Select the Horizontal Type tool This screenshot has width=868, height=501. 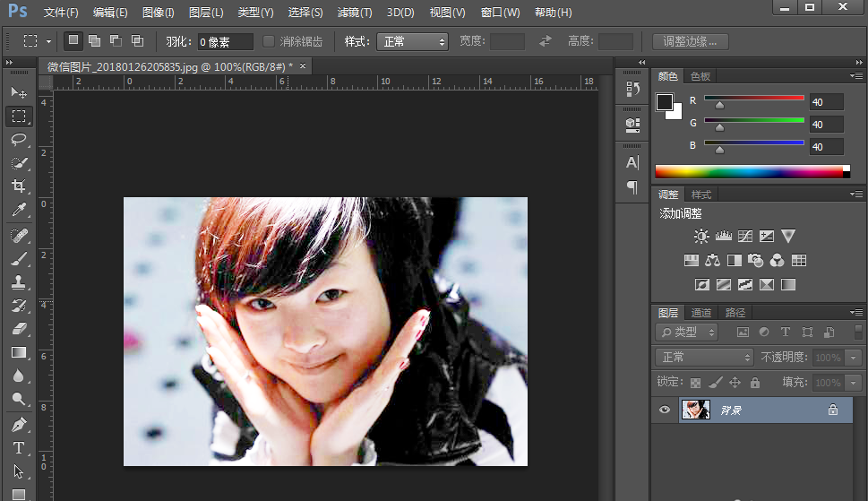tap(19, 447)
